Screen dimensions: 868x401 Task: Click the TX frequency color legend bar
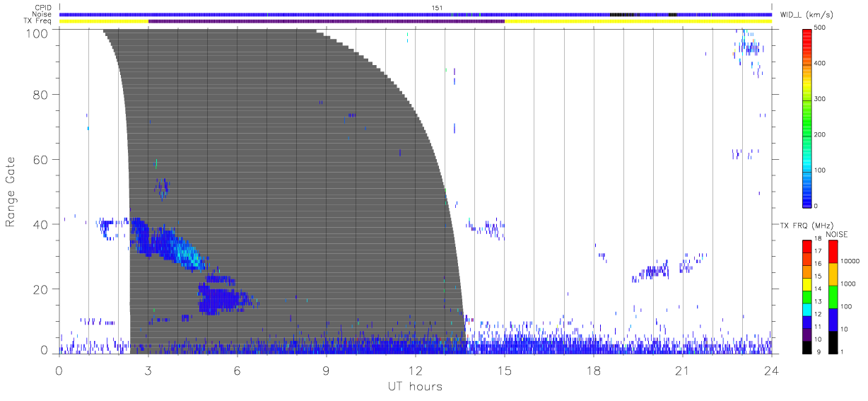808,296
